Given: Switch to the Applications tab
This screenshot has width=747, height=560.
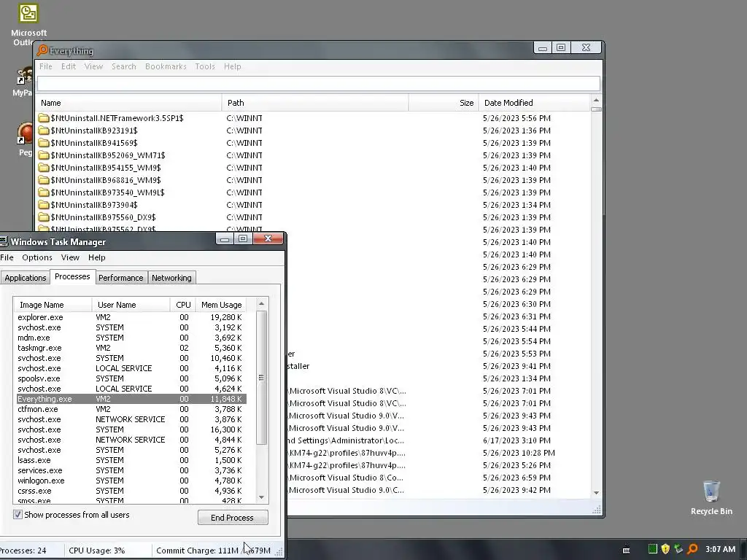Looking at the screenshot, I should [26, 278].
